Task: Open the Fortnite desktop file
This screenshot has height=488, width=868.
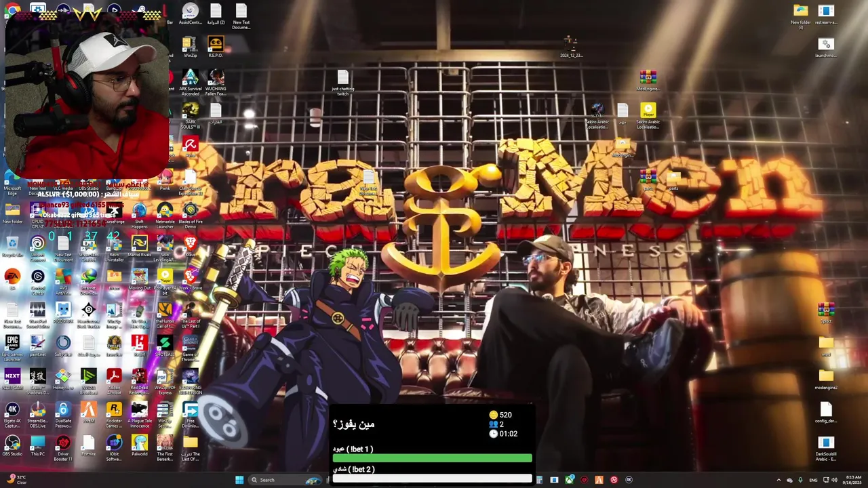Action: 88,446
